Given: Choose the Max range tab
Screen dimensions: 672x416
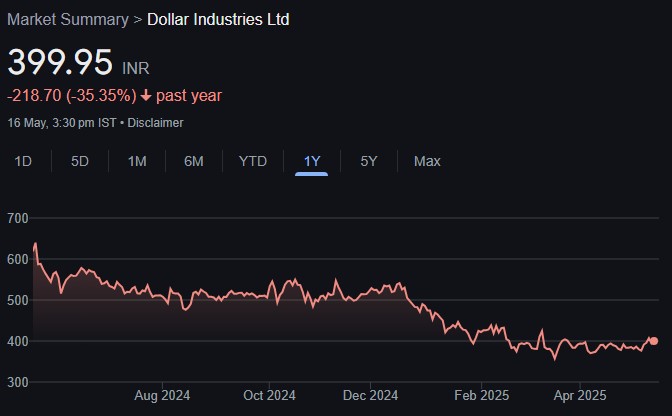Looking at the screenshot, I should (427, 161).
